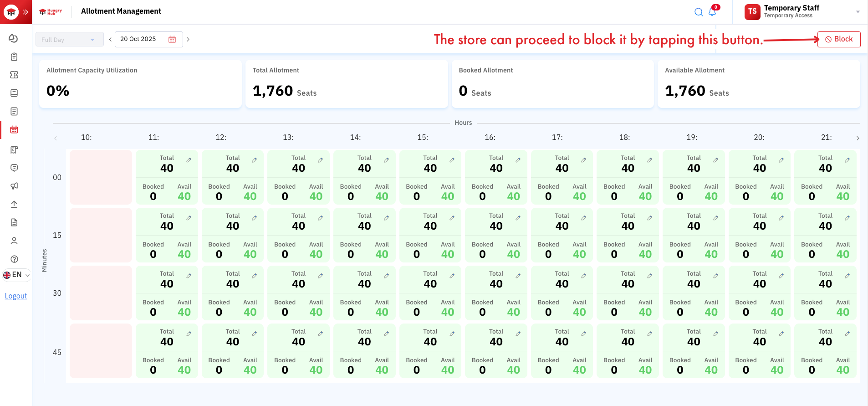
Task: Click the ticket voucher sidebar icon
Action: tap(14, 75)
